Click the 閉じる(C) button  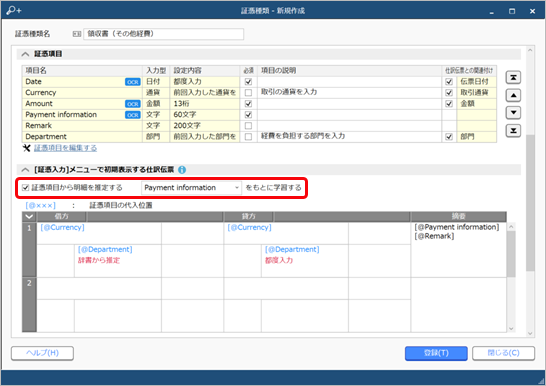tap(503, 353)
